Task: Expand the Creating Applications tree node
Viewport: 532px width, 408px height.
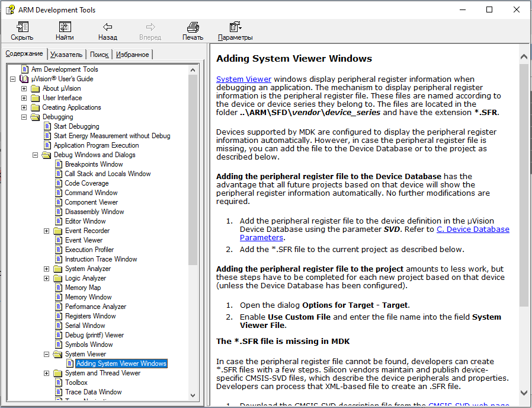Action: (24, 107)
